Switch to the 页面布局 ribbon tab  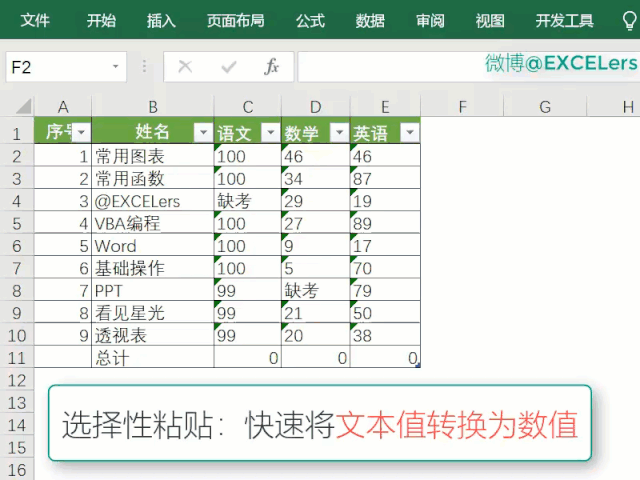(x=236, y=20)
